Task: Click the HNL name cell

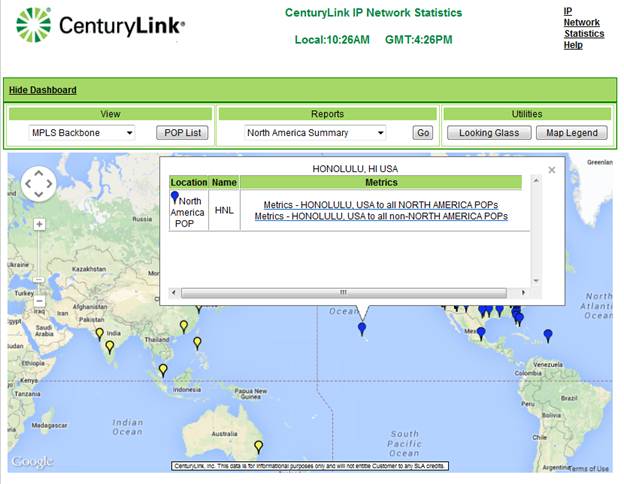Action: (x=224, y=210)
